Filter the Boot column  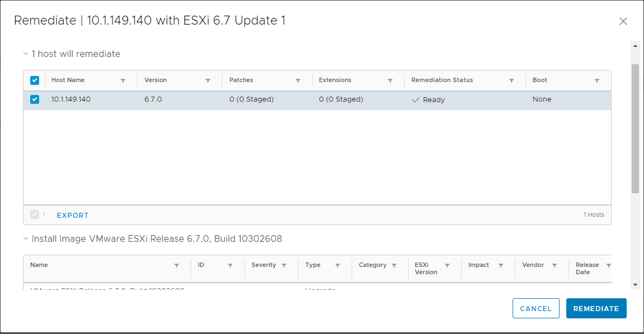597,80
